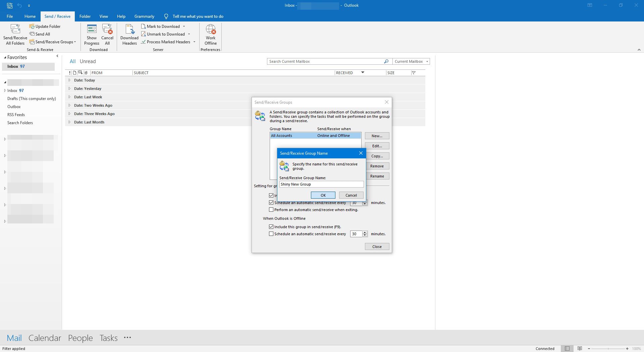Click Process Marked Headers command
The width and height of the screenshot is (644, 352).
(x=166, y=42)
